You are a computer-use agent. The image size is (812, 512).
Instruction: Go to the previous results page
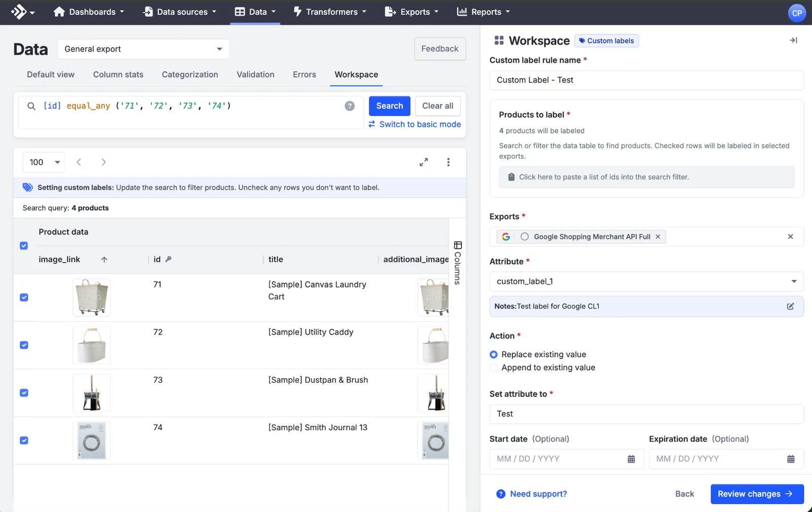pos(79,162)
